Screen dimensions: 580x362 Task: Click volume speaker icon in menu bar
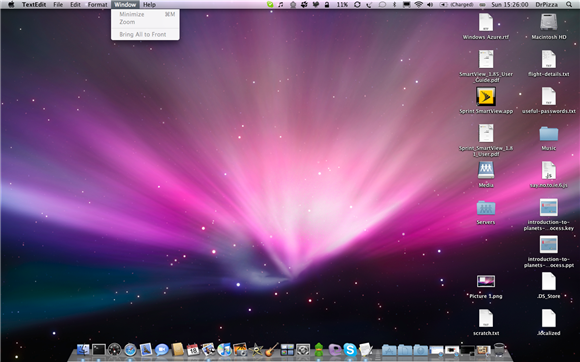point(430,4)
